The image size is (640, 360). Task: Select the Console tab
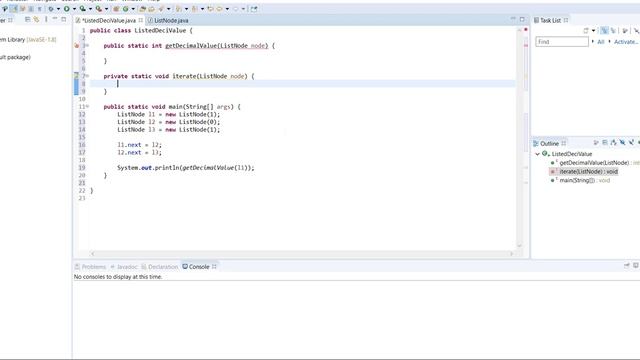199,267
